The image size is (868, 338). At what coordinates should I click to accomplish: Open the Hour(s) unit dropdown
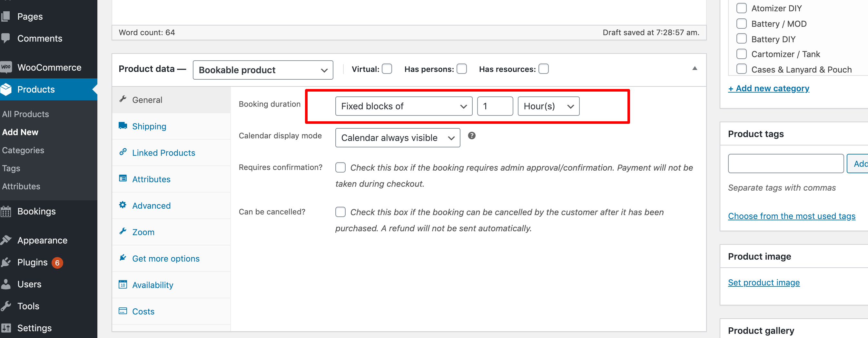click(548, 106)
